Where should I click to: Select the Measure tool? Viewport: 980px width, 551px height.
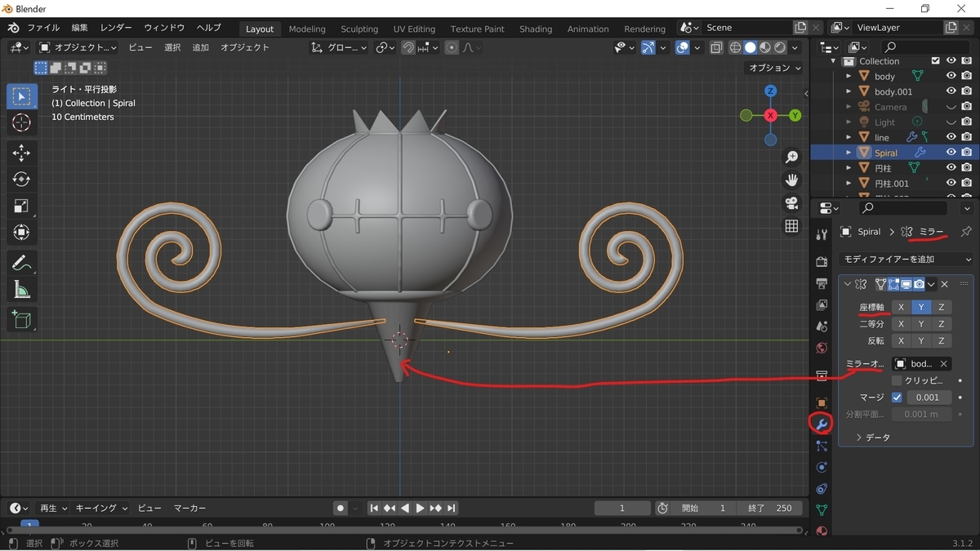[x=22, y=290]
